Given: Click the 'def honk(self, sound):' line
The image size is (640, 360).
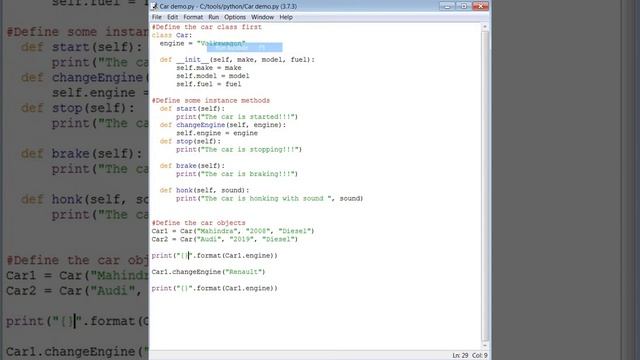Looking at the screenshot, I should coord(204,190).
